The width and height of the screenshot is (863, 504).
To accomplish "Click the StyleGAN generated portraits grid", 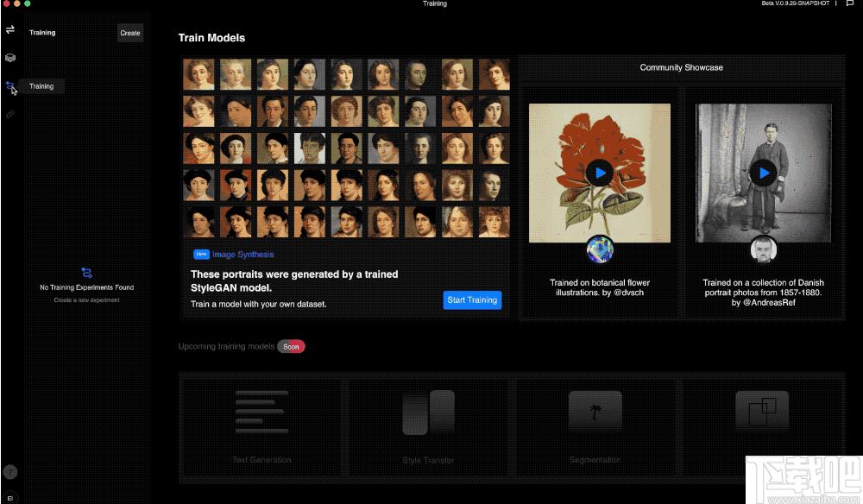I will tap(346, 148).
